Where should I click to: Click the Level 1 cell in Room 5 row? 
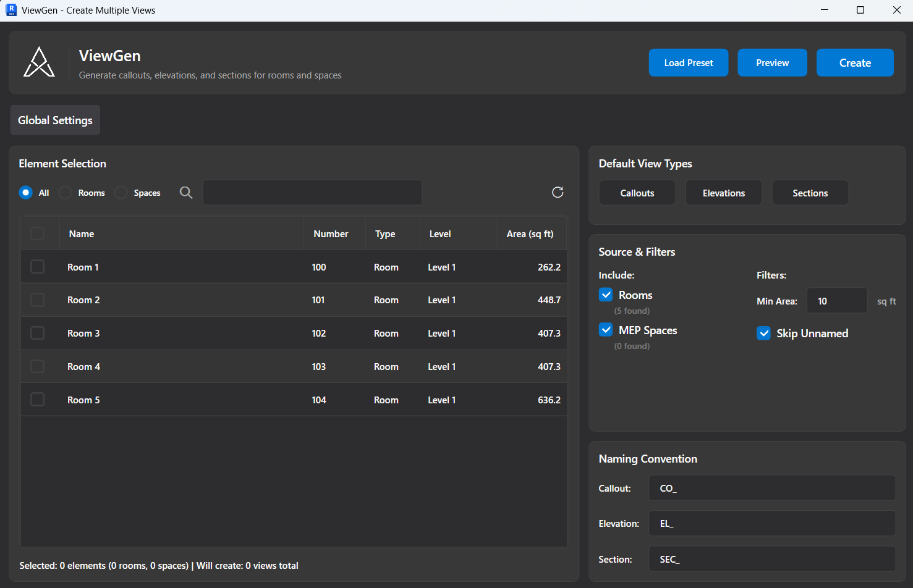pos(442,400)
